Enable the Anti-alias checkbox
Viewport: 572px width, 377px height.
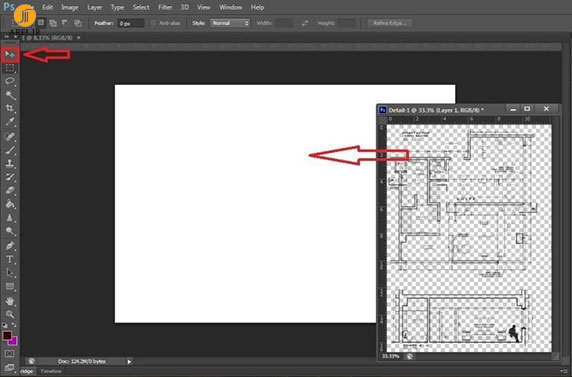click(x=153, y=23)
